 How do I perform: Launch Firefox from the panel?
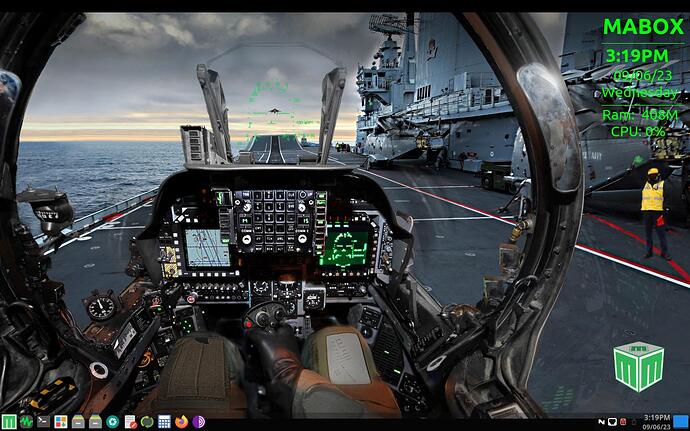(181, 422)
